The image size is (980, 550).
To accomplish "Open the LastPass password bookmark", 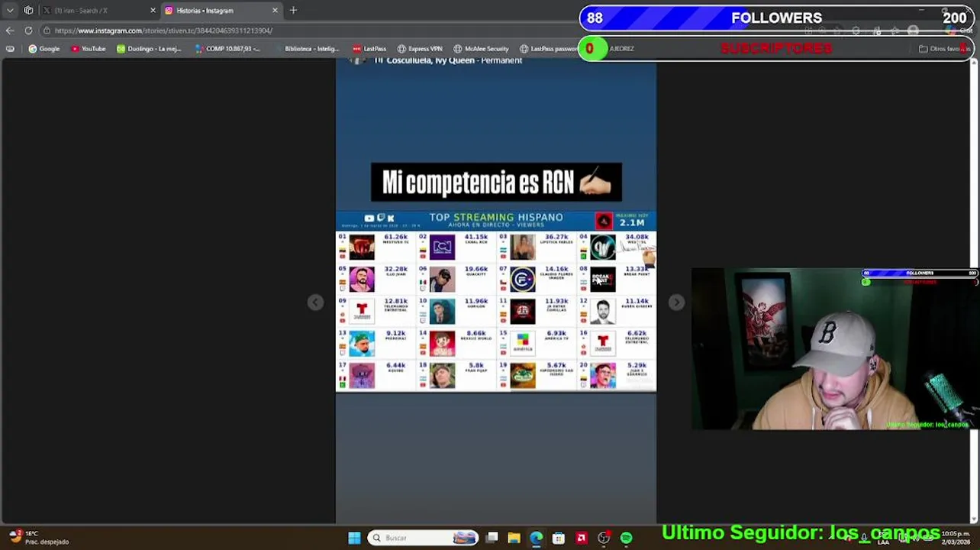I will (x=548, y=49).
